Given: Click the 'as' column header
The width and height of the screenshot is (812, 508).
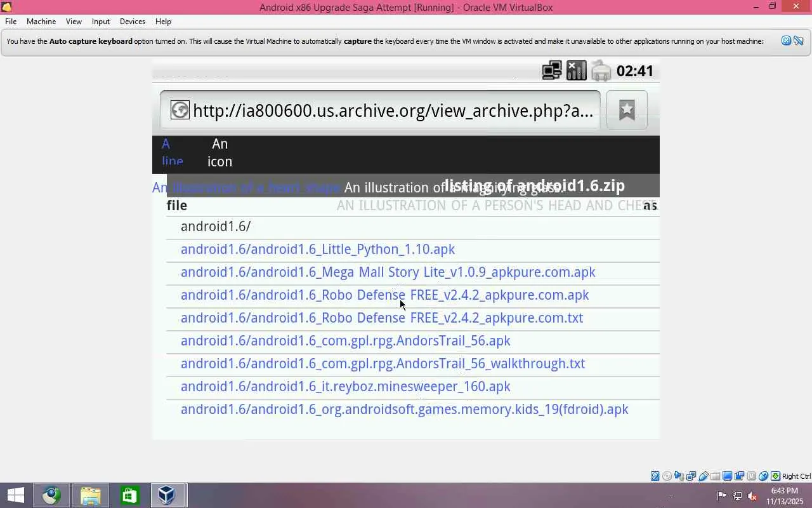Looking at the screenshot, I should click(650, 206).
